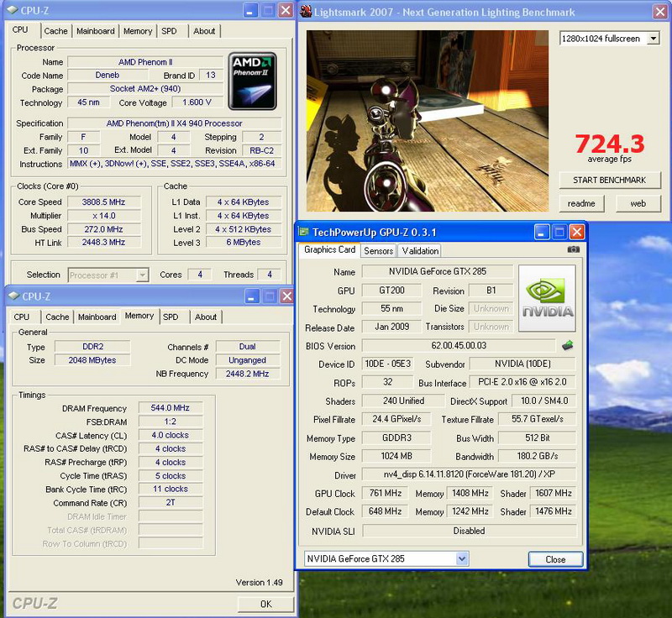Click the NVIDIA SLI Disabled field

pos(470,531)
